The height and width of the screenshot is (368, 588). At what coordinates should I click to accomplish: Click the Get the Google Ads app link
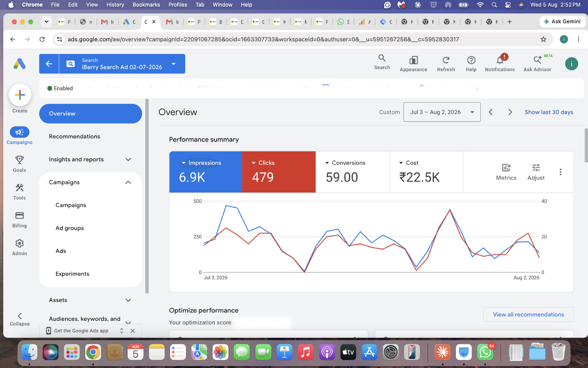[x=81, y=331]
